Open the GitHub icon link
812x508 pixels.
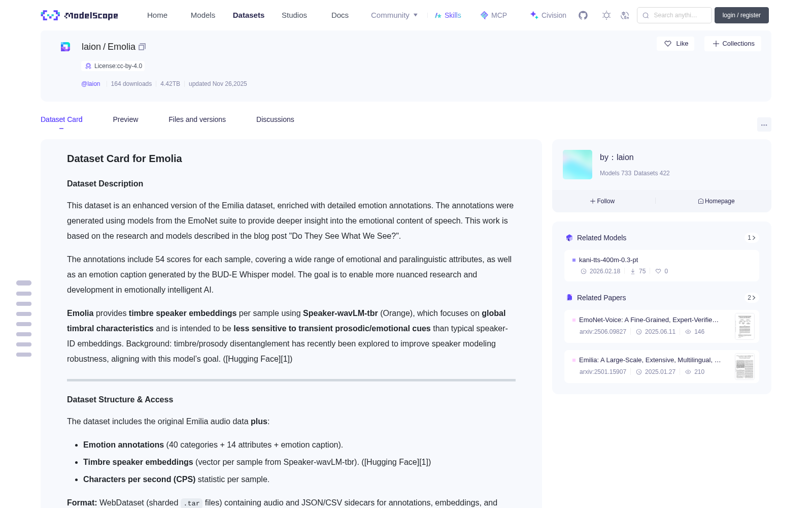583,15
